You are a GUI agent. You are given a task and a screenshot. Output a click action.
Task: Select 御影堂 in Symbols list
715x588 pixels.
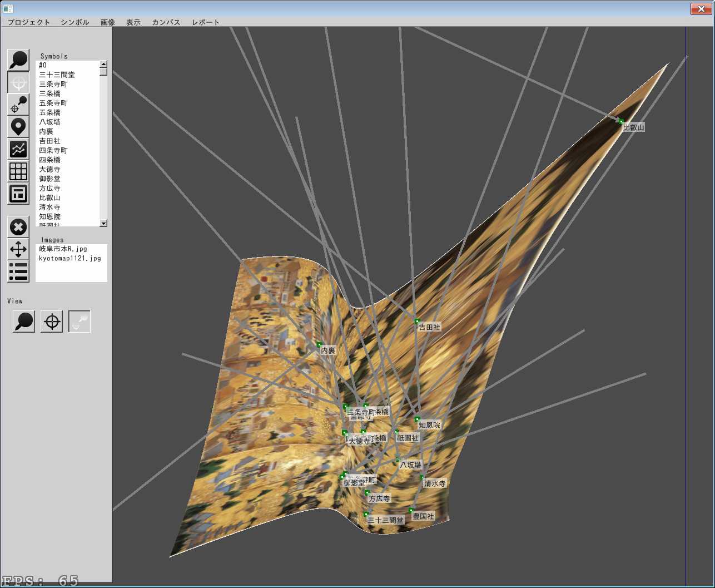tap(67, 179)
